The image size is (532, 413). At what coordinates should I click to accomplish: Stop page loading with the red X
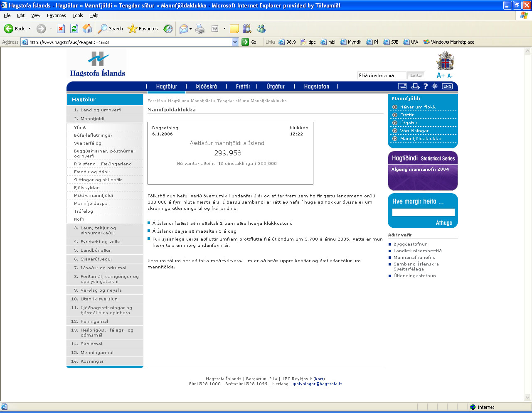tap(61, 29)
